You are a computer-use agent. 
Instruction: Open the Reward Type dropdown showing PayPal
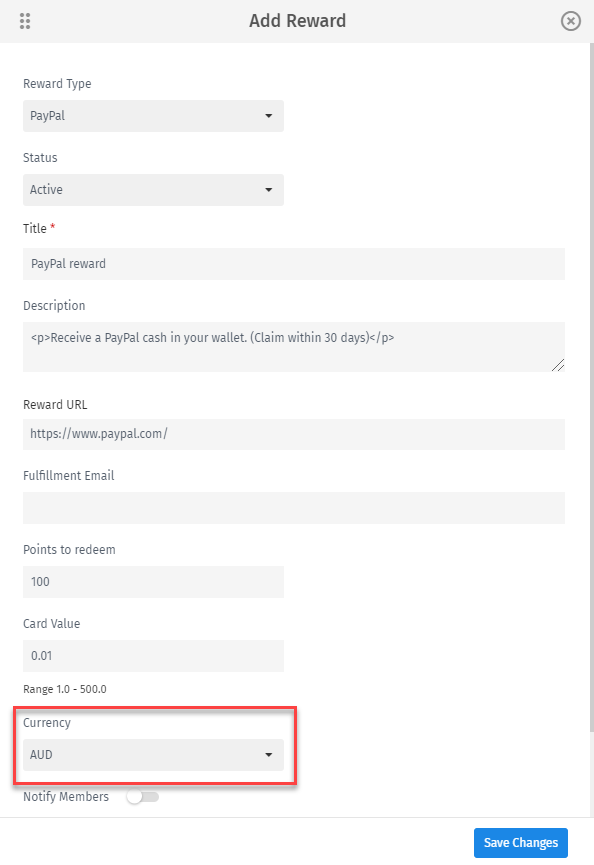click(x=153, y=116)
